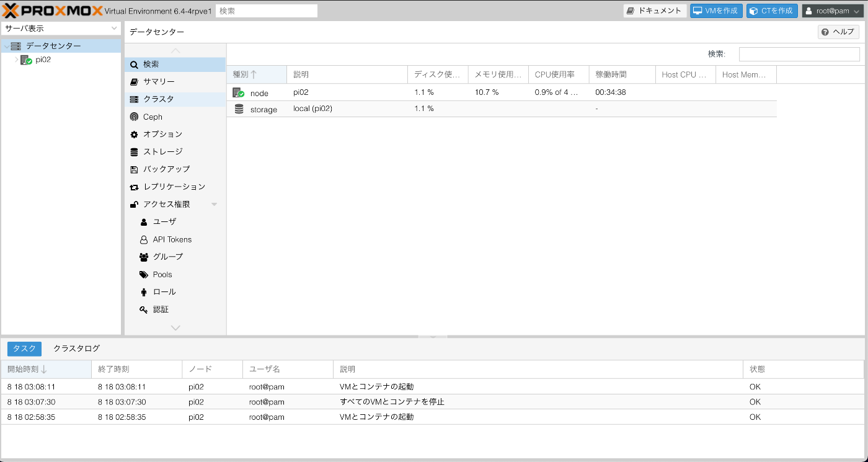Click the grid 検索 filter field
The image size is (868, 462).
tap(799, 54)
